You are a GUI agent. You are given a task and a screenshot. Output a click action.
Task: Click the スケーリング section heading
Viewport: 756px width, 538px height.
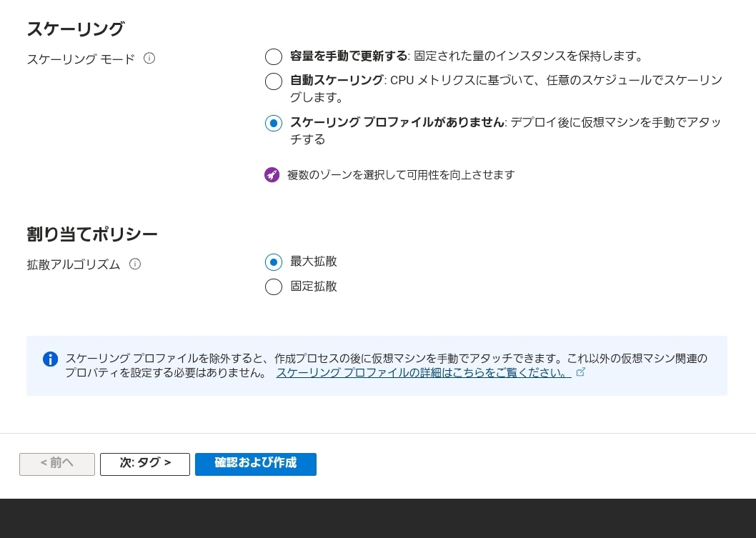76,29
